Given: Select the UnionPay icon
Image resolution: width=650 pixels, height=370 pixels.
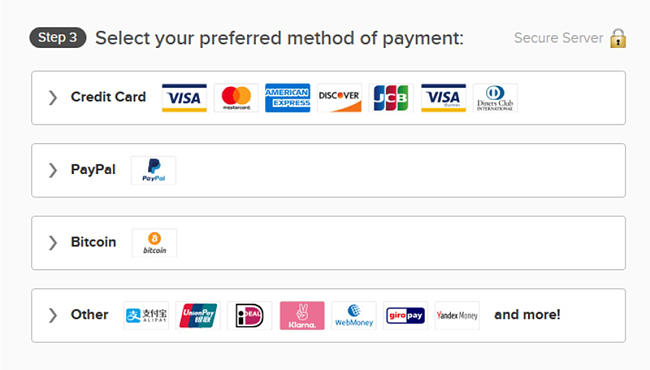Looking at the screenshot, I should click(198, 315).
